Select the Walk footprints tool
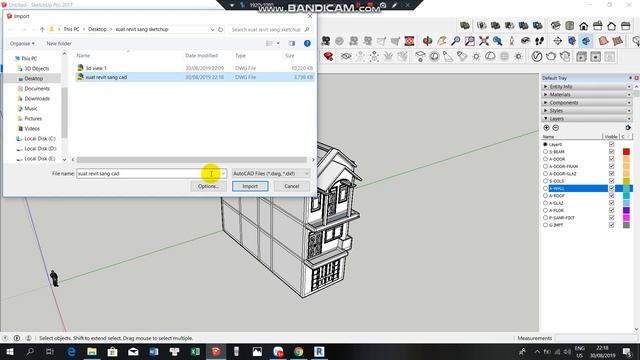 point(539,40)
